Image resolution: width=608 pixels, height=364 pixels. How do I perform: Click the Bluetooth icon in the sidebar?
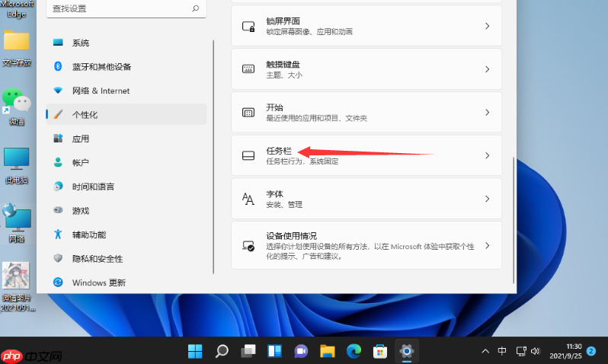tap(58, 66)
